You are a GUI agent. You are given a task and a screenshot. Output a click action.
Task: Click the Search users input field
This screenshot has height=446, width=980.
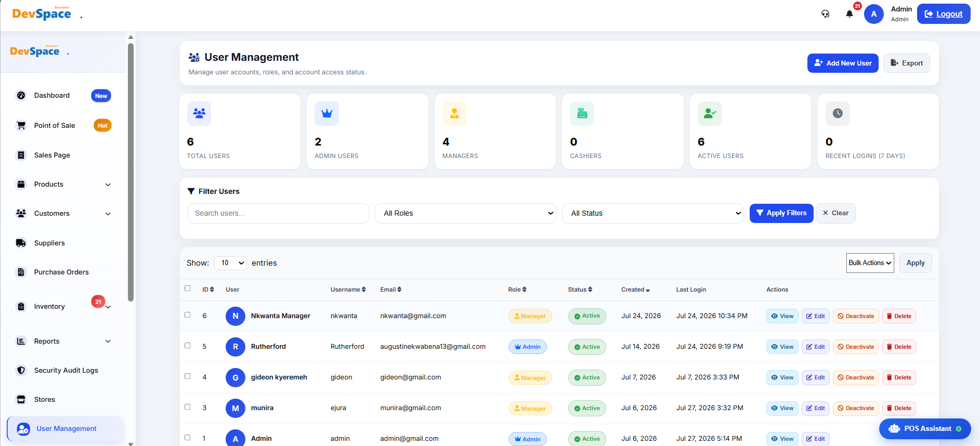(278, 213)
